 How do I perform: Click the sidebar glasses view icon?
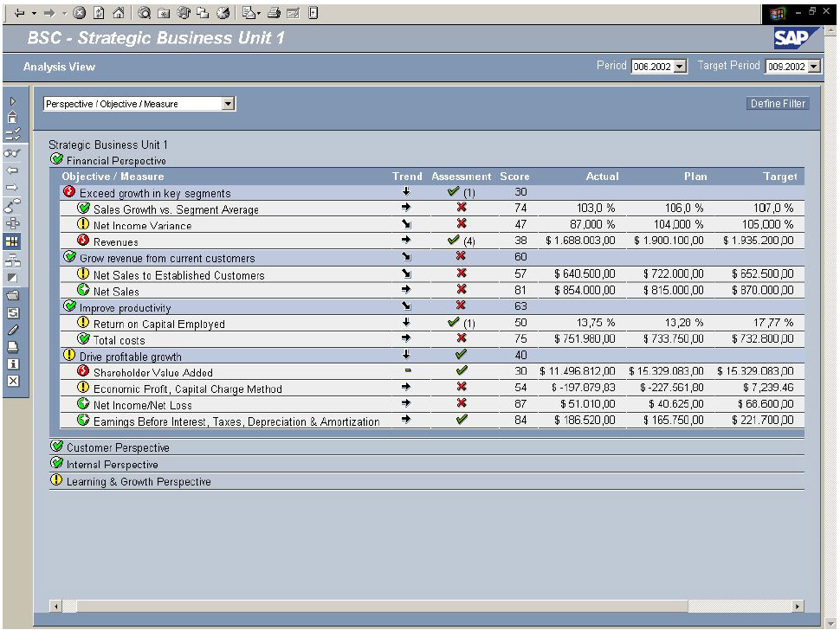[12, 154]
